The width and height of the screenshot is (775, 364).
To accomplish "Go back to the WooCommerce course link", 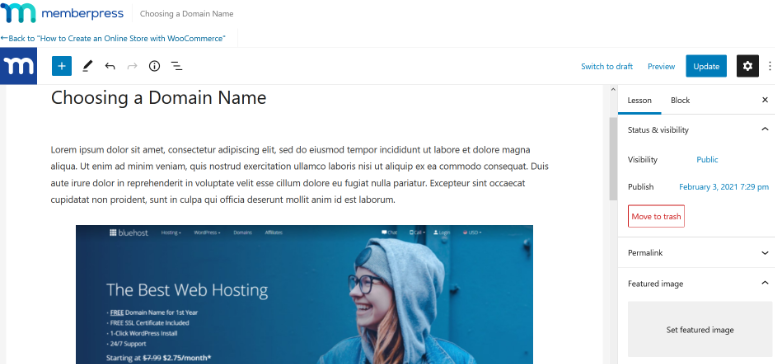I will pos(113,38).
